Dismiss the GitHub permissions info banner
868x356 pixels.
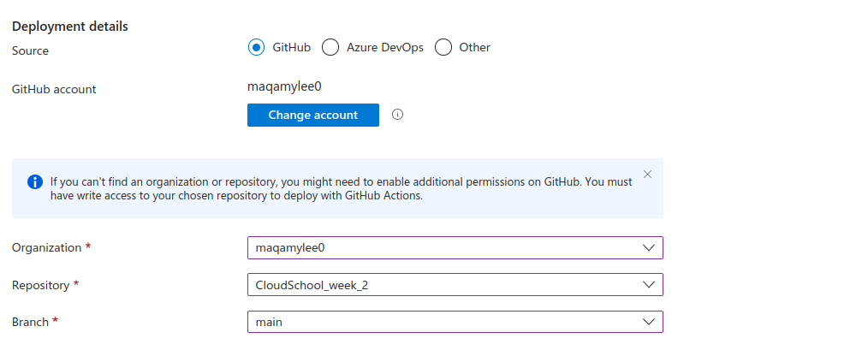click(648, 175)
